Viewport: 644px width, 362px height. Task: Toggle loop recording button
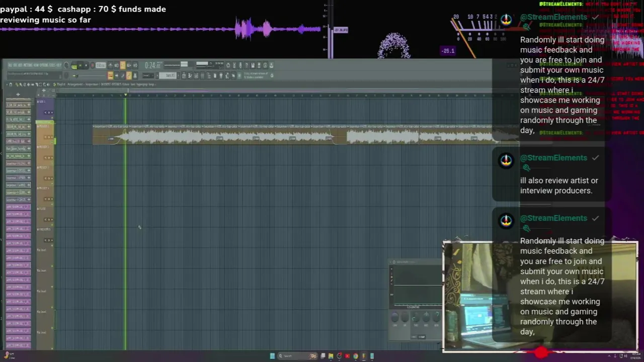[x=135, y=65]
